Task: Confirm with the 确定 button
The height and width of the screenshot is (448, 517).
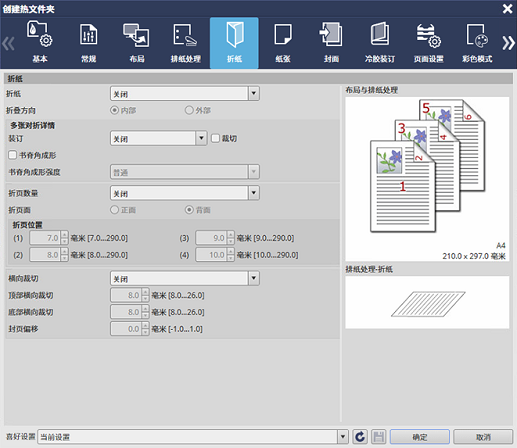Action: (x=420, y=437)
